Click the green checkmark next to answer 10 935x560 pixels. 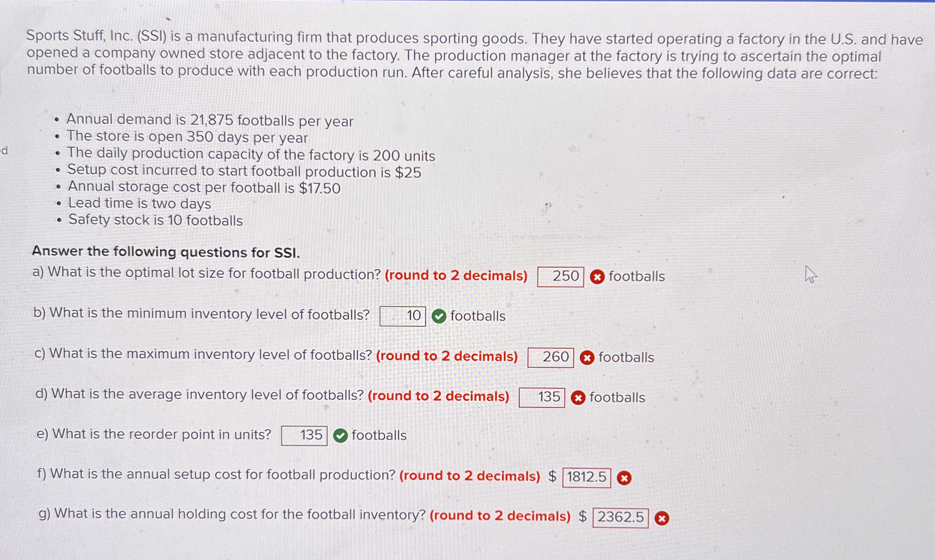point(439,316)
